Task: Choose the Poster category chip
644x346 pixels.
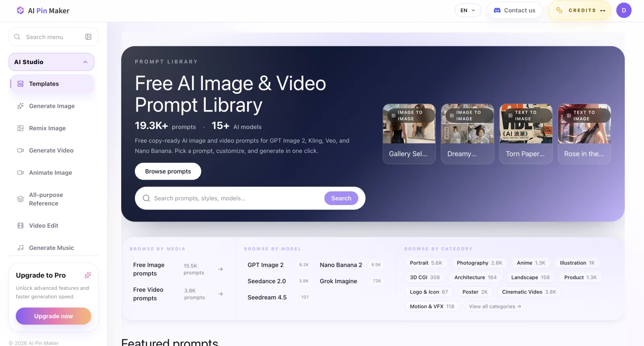Action: click(x=475, y=292)
